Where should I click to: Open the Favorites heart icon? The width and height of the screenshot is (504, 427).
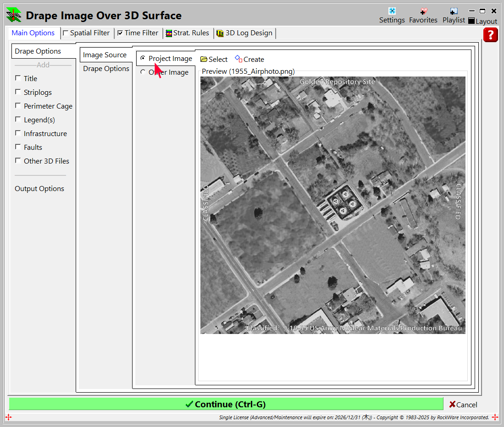pyautogui.click(x=423, y=11)
